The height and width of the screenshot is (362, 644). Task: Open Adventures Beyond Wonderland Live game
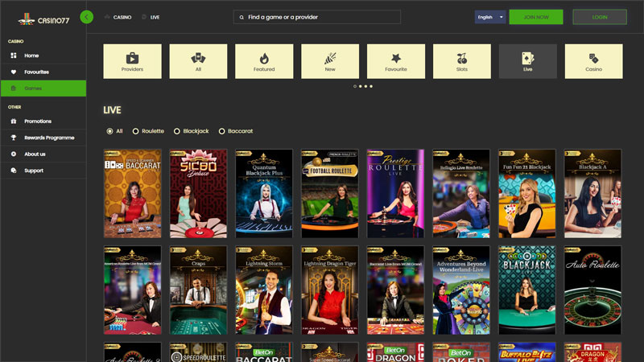click(461, 290)
